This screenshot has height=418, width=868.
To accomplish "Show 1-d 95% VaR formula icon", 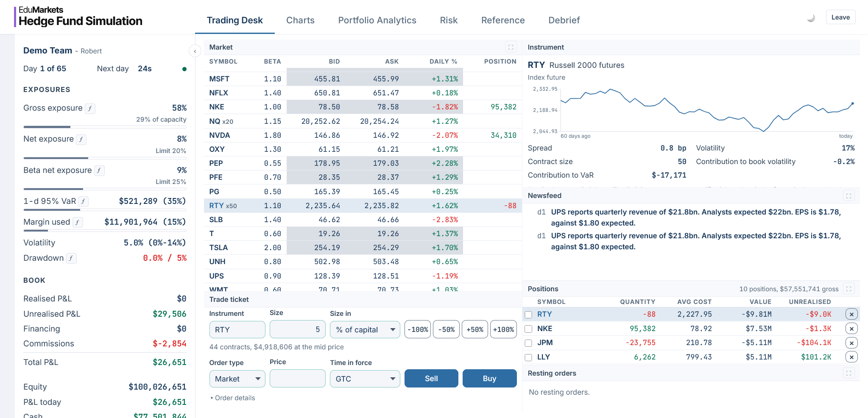I will coord(84,201).
